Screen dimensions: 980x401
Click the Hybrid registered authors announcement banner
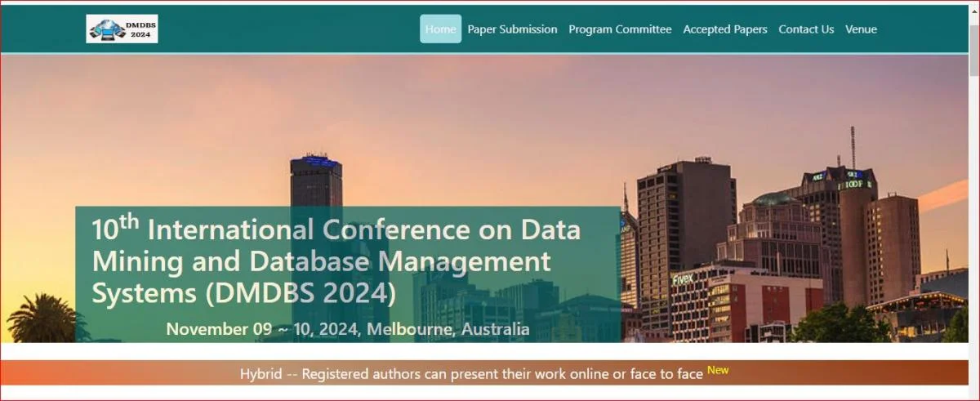click(x=484, y=372)
